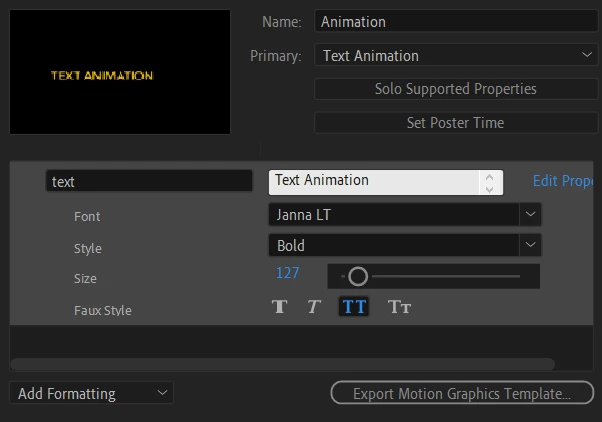Toggle Faux Italic style icon
This screenshot has height=422, width=602.
click(x=314, y=306)
